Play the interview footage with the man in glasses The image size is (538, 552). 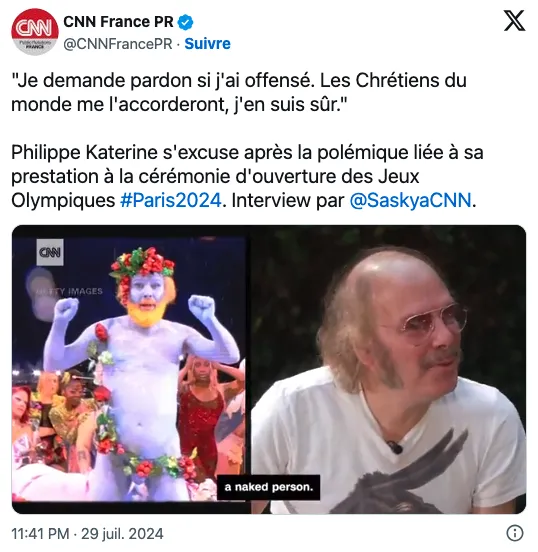tap(388, 369)
